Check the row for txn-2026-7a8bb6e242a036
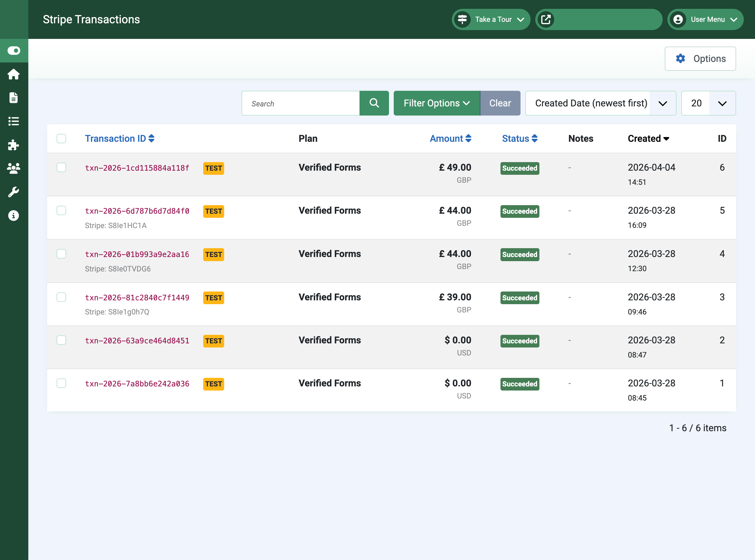 [x=61, y=383]
